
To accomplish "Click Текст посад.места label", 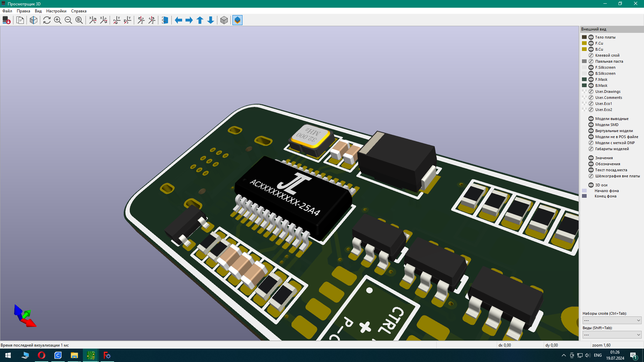I will 611,170.
